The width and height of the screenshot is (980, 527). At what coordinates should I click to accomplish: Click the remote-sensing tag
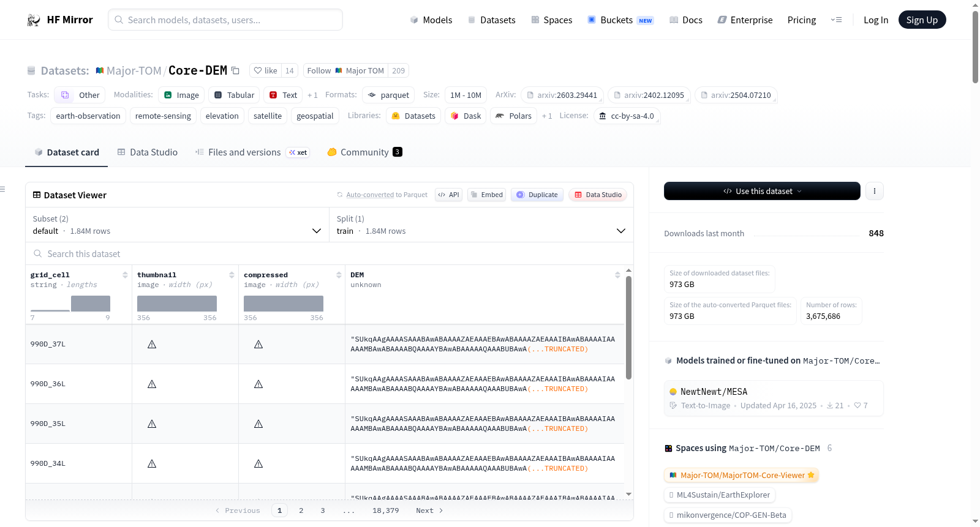click(163, 116)
